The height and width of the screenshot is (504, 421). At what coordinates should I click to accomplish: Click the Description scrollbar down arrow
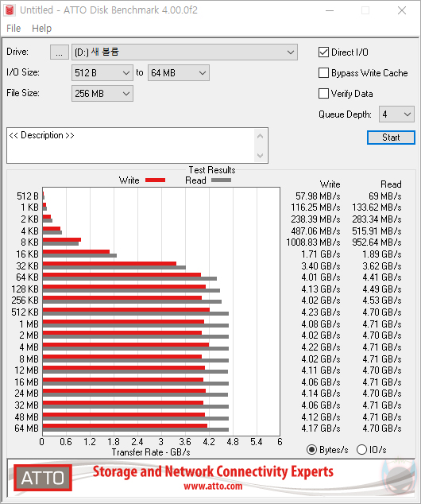pyautogui.click(x=260, y=156)
